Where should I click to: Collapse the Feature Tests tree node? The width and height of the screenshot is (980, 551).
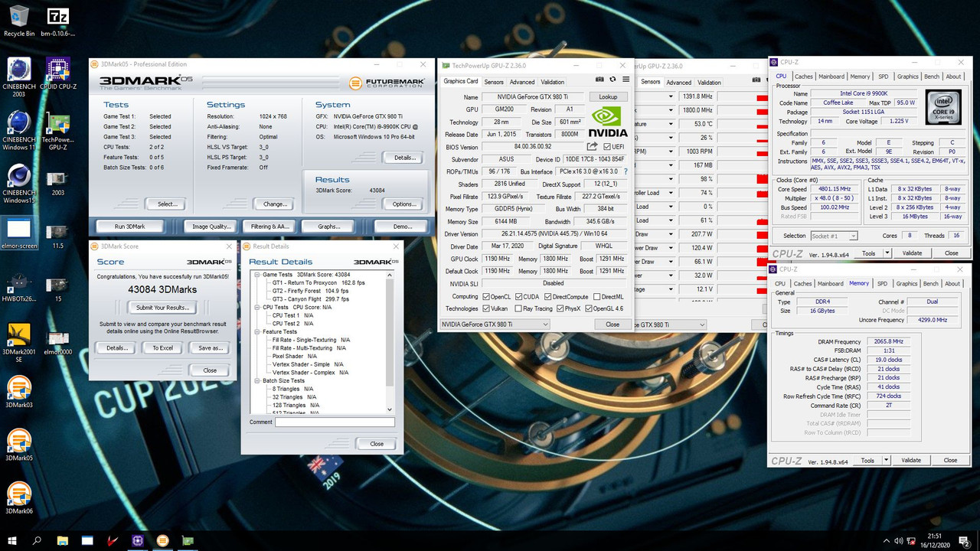tap(257, 332)
